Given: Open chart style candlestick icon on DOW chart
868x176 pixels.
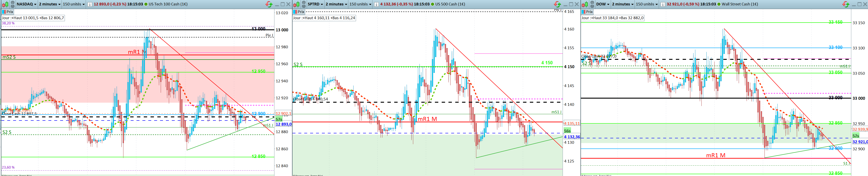Looking at the screenshot, I should (585, 4).
